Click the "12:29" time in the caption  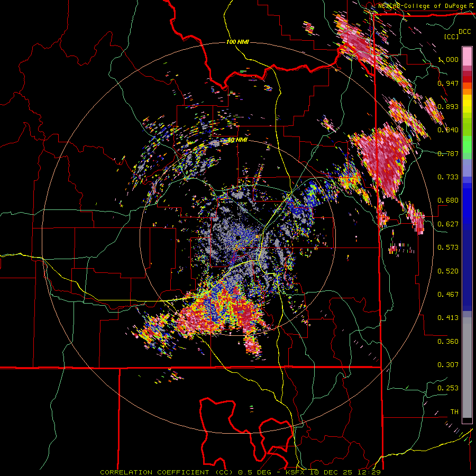pos(368,472)
